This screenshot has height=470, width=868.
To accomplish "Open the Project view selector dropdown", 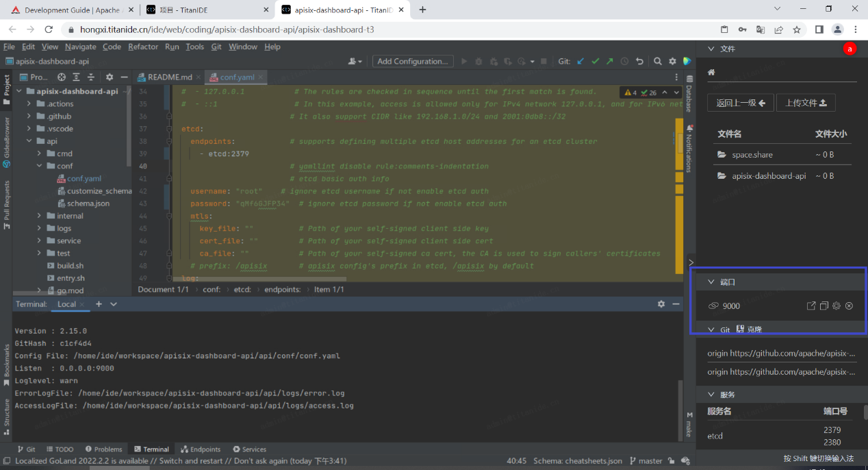I will click(39, 77).
